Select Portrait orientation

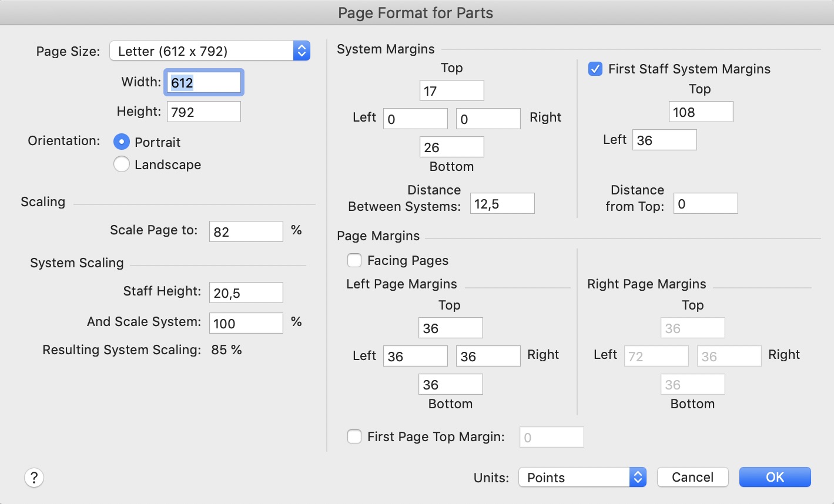[122, 142]
